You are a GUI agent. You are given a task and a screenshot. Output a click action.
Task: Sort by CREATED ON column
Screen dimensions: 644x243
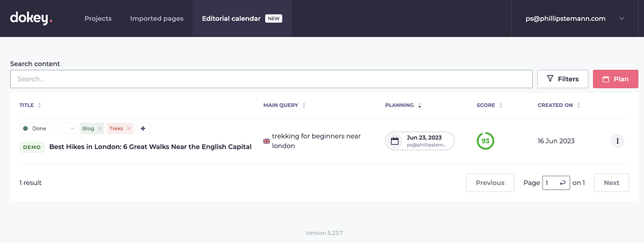[559, 105]
